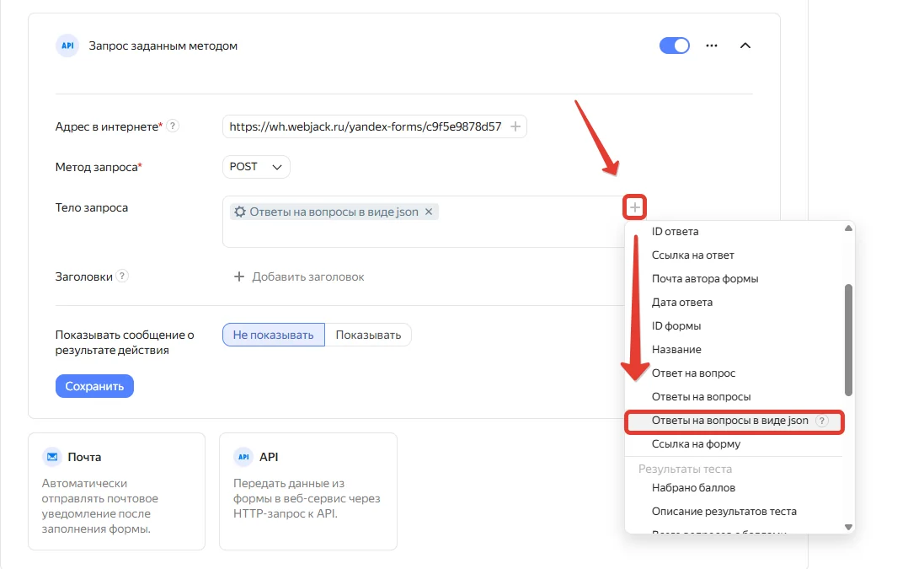
Task: Click the API badge icon beside Запрос заданным методом
Action: click(67, 46)
